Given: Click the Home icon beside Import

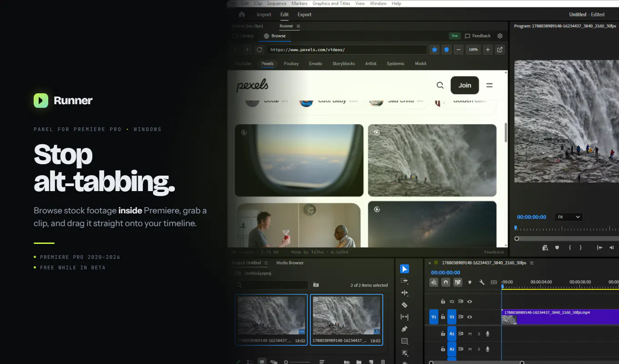Looking at the screenshot, I should (x=242, y=15).
